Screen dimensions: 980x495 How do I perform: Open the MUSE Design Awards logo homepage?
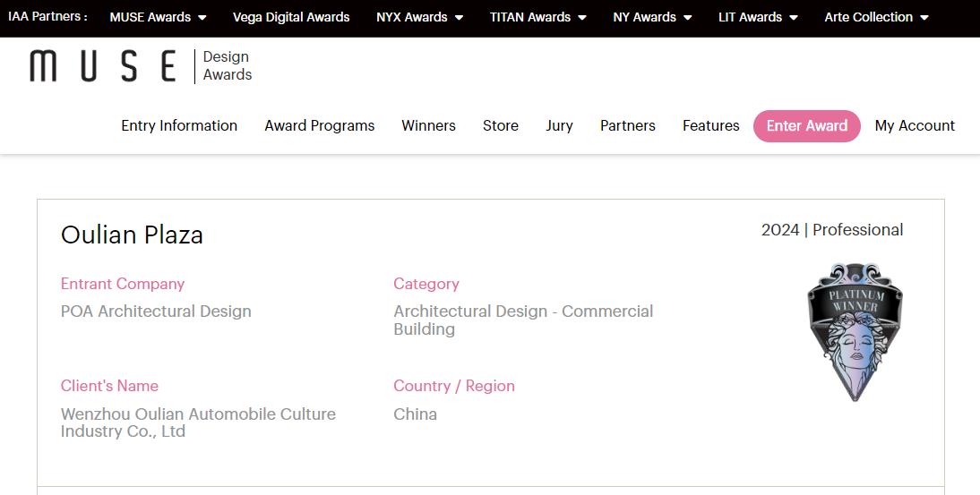141,66
